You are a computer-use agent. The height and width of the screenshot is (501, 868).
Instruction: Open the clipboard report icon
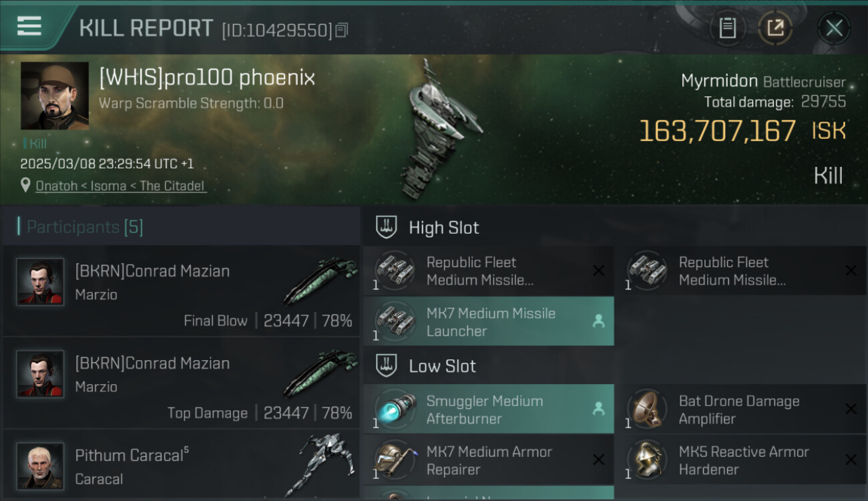tap(727, 28)
